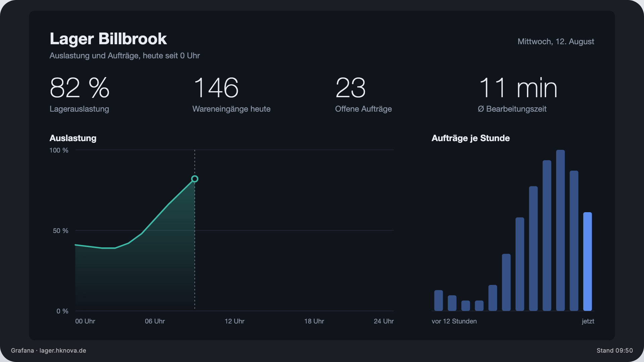Click subtitle 'Auslastung und Aufträge, heute seit 0 Uhr'
The width and height of the screenshot is (644, 362).
(124, 56)
